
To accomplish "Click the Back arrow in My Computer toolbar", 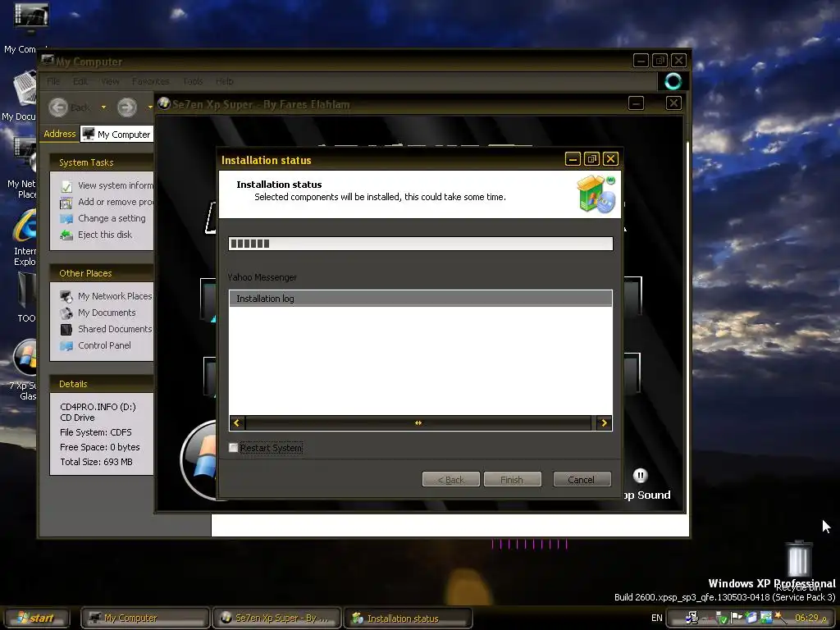I will pyautogui.click(x=58, y=107).
